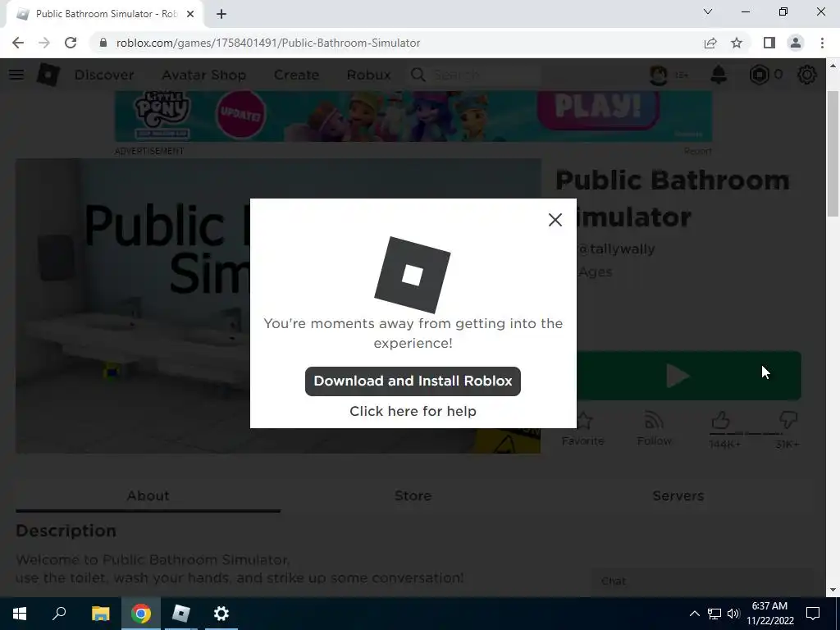Screen dimensions: 840x630
Task: Open the Action Center notifications
Action: point(813,614)
